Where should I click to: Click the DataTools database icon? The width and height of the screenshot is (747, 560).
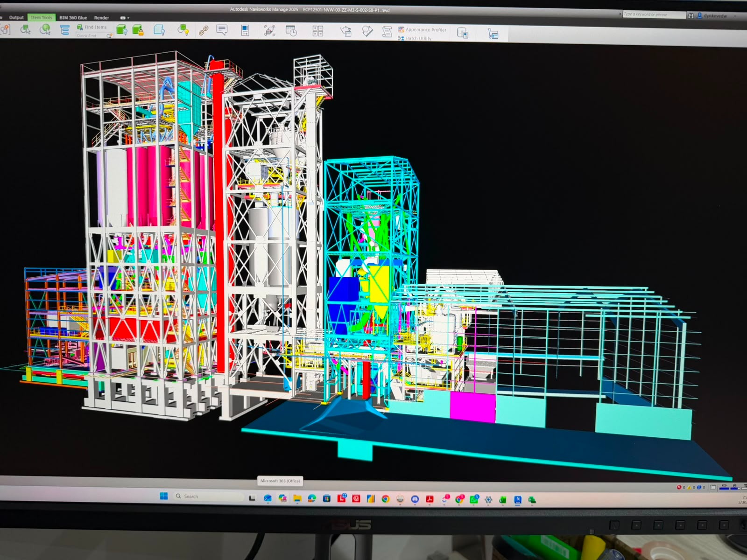click(463, 33)
